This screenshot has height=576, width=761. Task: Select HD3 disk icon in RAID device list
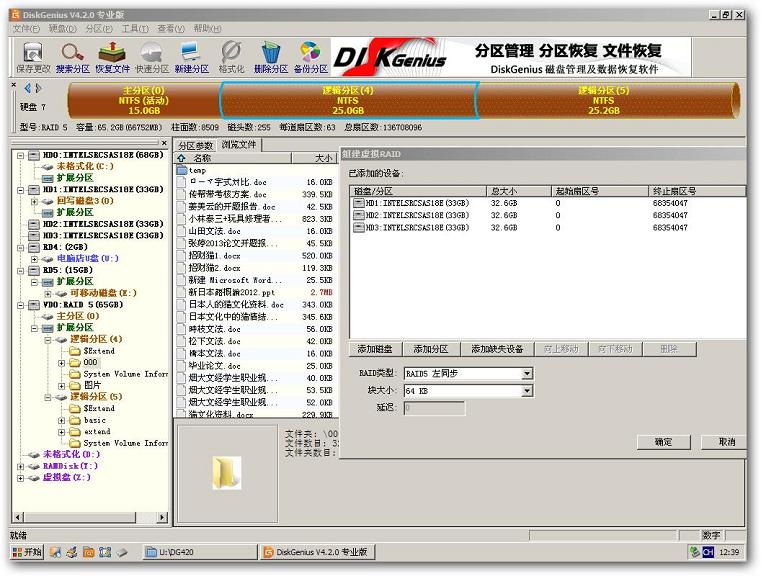click(359, 227)
